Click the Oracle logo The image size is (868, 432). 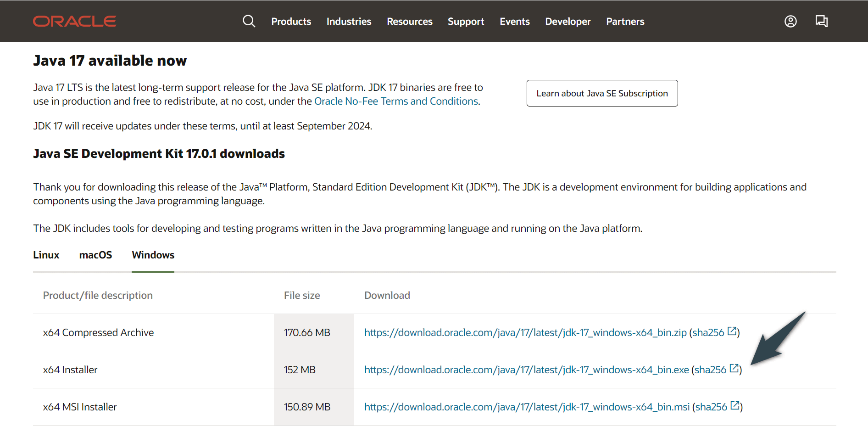pyautogui.click(x=74, y=21)
